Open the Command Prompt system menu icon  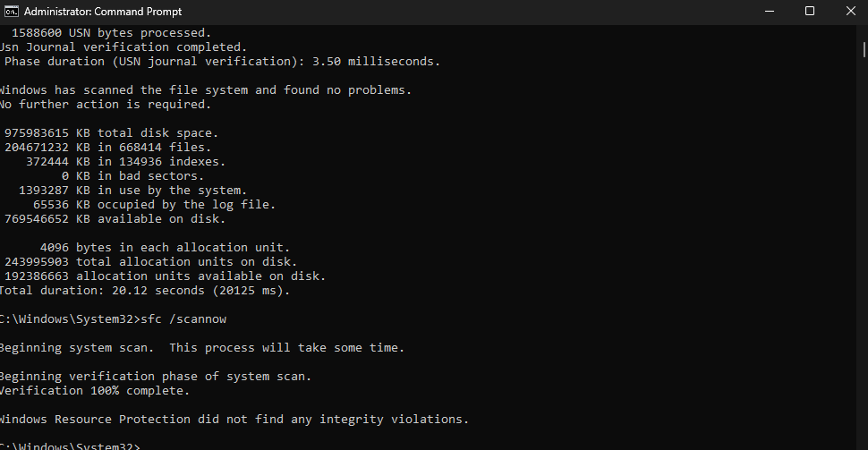pyautogui.click(x=11, y=12)
